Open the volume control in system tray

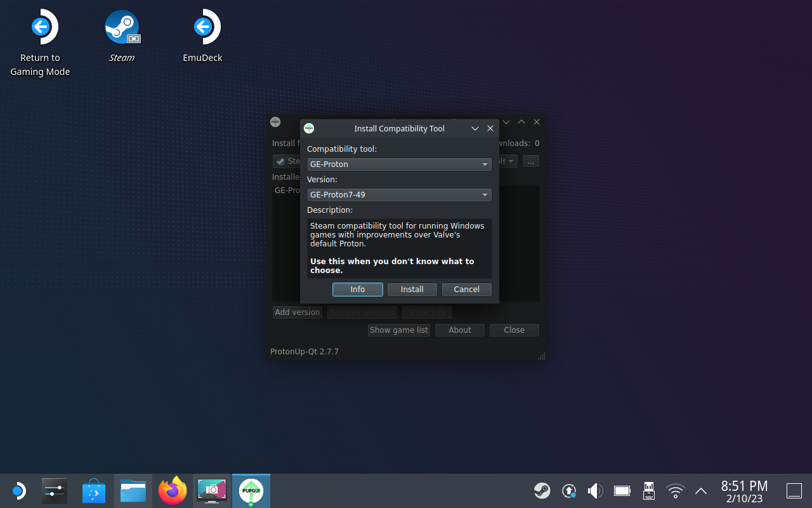[x=595, y=490]
